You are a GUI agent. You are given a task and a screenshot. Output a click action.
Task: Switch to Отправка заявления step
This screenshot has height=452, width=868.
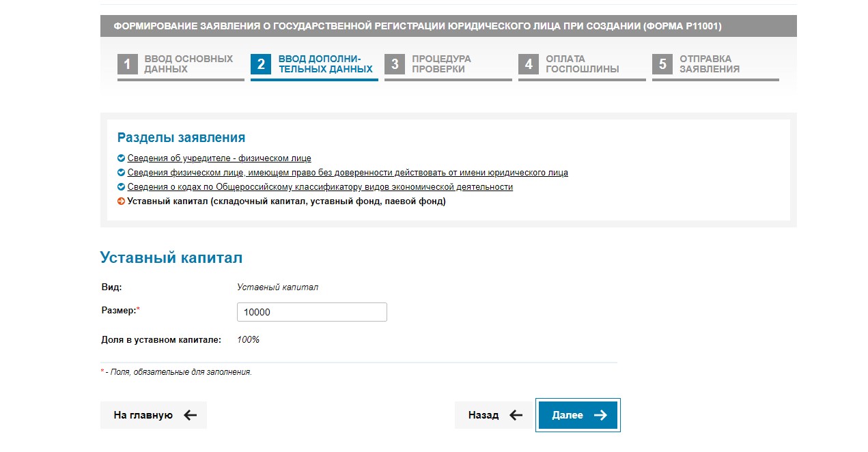coord(716,66)
